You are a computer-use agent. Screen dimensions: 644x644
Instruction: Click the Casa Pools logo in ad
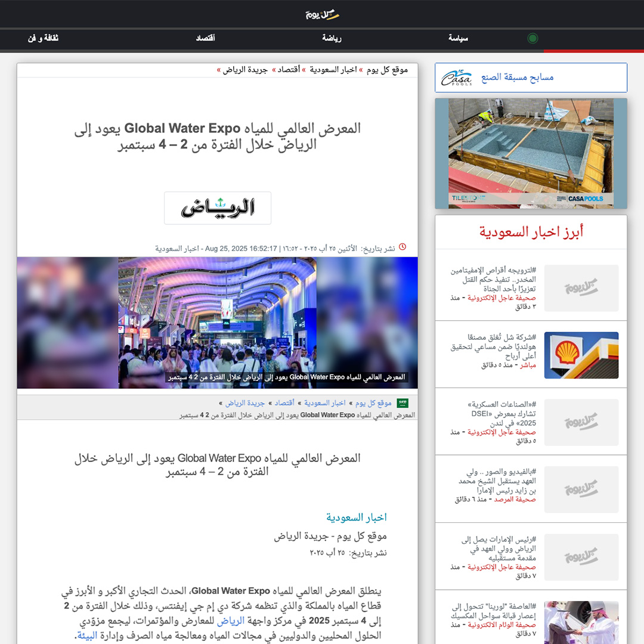coord(456,78)
